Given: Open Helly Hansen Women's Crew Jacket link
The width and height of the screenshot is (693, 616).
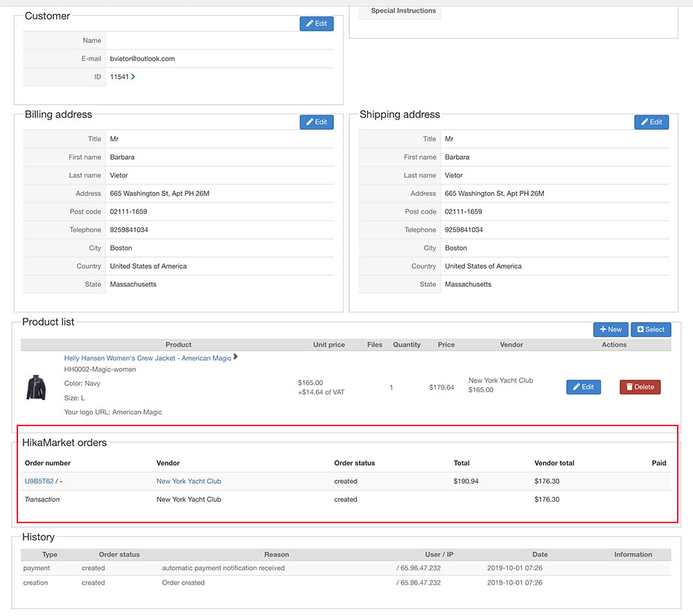Looking at the screenshot, I should (148, 358).
